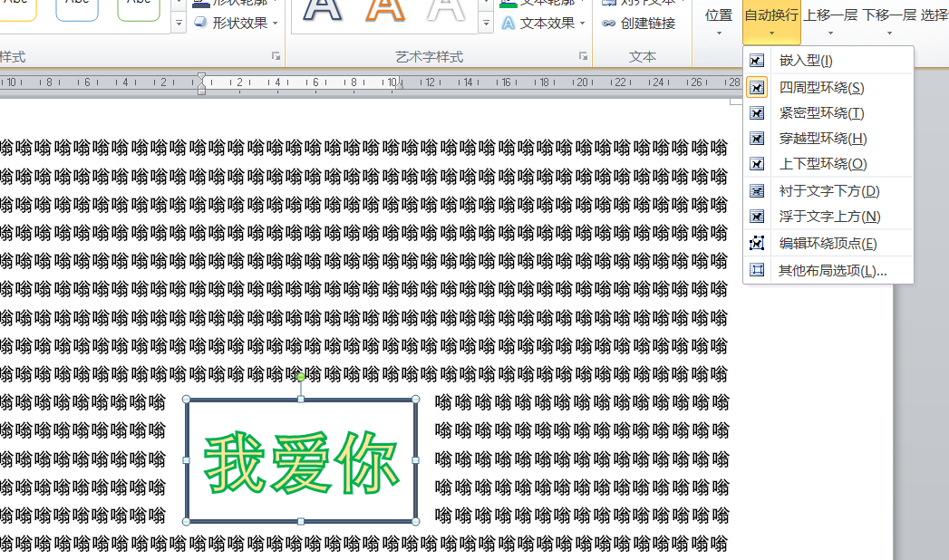This screenshot has width=949, height=560.
Task: Expand the 位置 dropdown
Action: pos(719,22)
